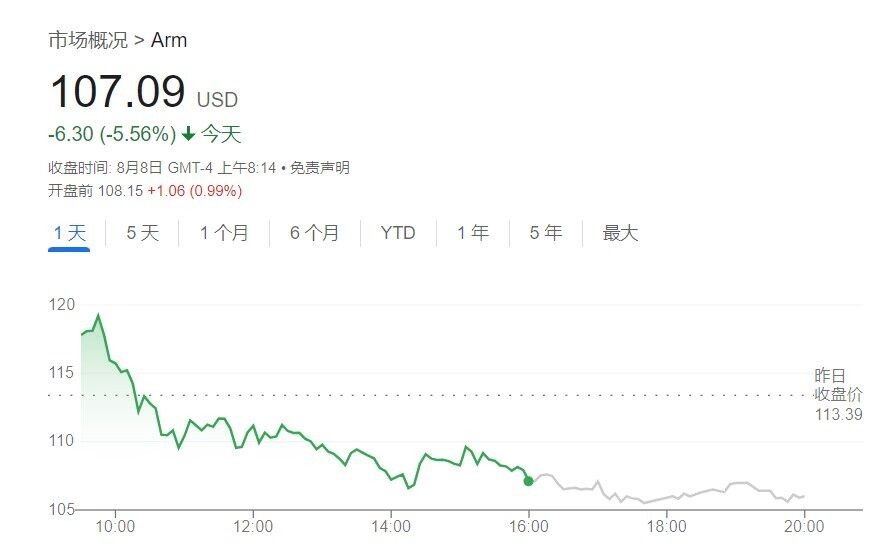The width and height of the screenshot is (885, 549).
Task: Switch to the 5 天 chart tab
Action: click(x=142, y=233)
